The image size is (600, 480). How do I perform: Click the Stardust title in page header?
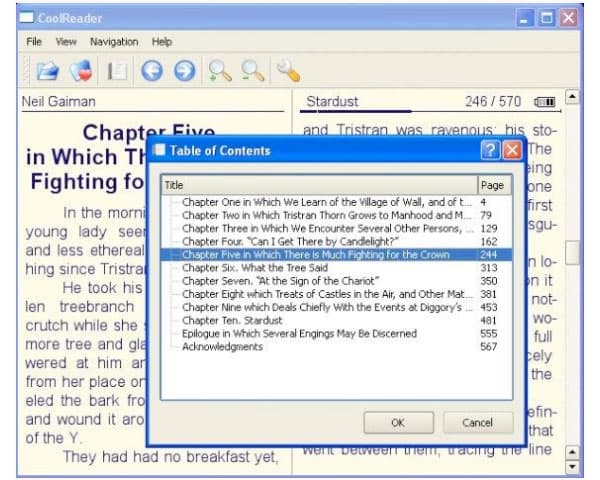(x=332, y=101)
